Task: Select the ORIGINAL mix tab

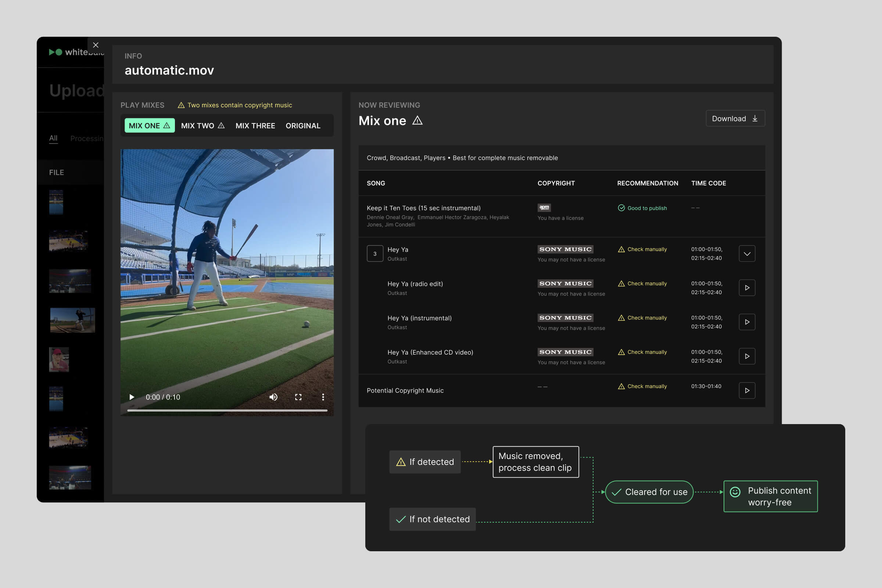Action: pos(302,125)
